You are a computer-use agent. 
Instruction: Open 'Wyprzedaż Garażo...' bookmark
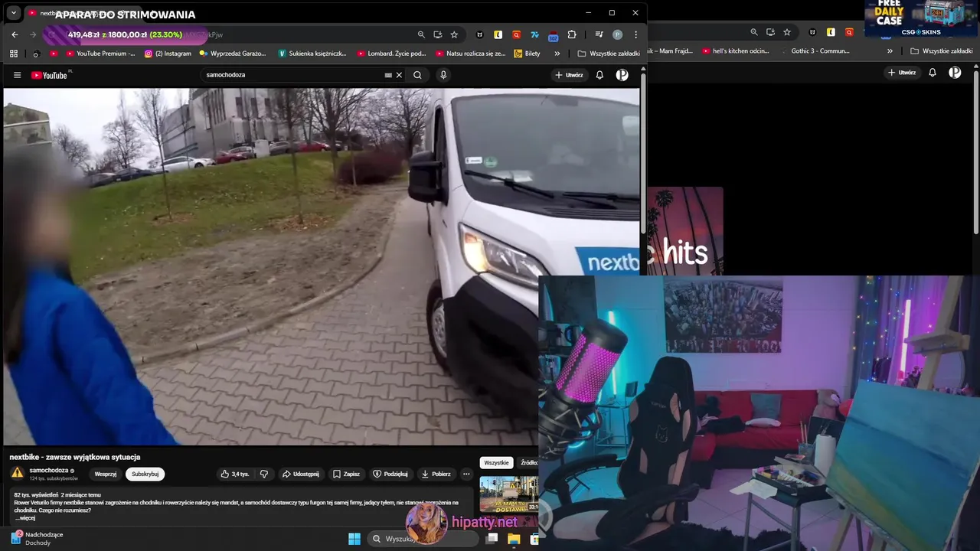pyautogui.click(x=233, y=54)
